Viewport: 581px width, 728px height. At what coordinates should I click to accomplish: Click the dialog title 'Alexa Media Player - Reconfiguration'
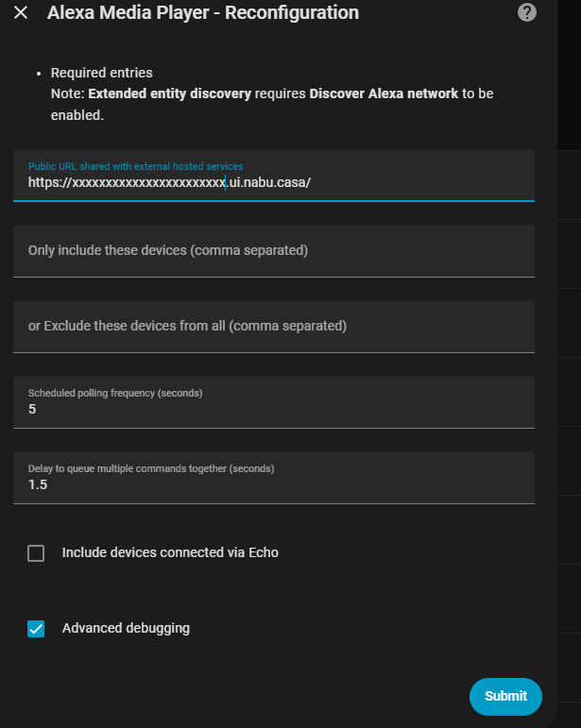[x=203, y=13]
